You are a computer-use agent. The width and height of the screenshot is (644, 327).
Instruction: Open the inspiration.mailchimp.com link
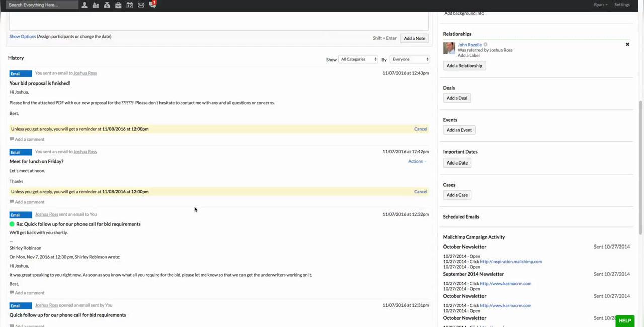pos(511,262)
